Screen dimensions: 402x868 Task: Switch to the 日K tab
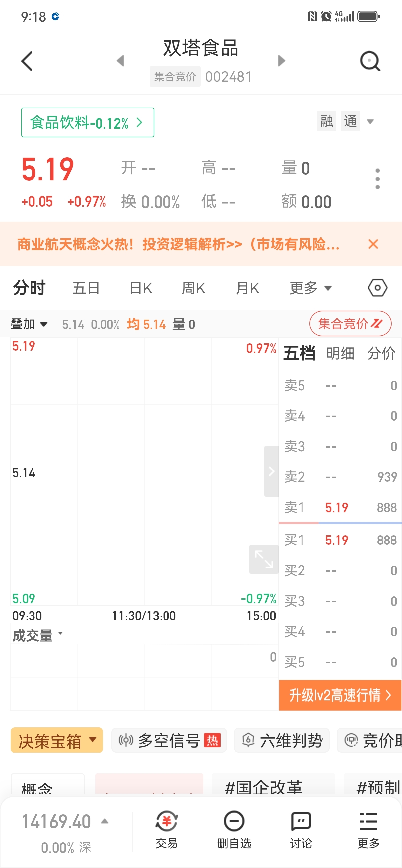[141, 288]
